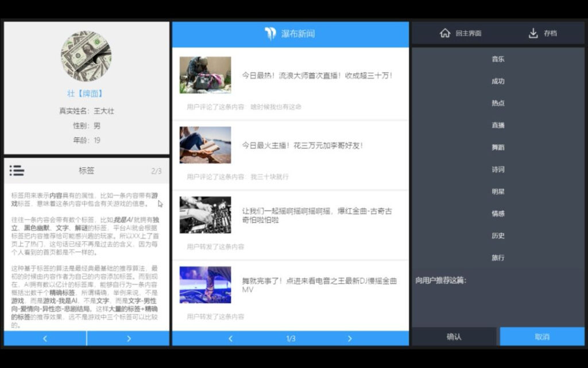Select the 情感 tag
The image size is (588, 368).
tap(498, 213)
